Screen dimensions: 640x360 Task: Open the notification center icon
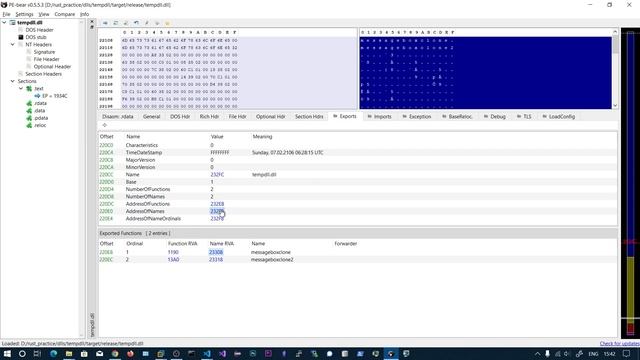pos(627,353)
